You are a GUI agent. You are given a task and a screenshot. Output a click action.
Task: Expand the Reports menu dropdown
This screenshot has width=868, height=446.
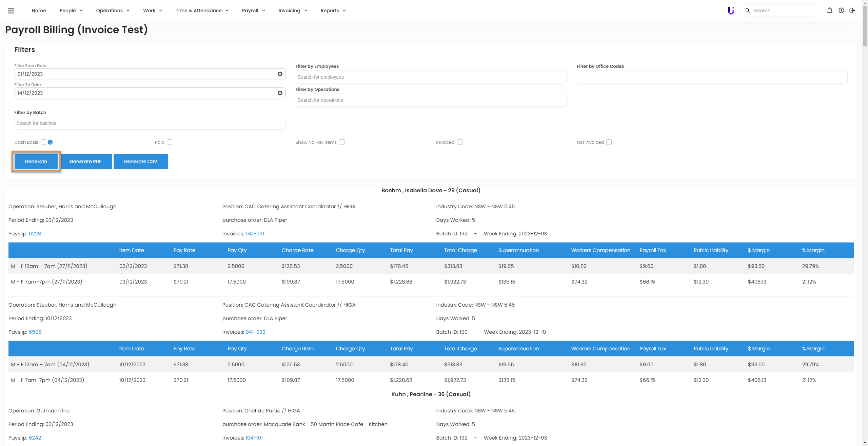[333, 11]
